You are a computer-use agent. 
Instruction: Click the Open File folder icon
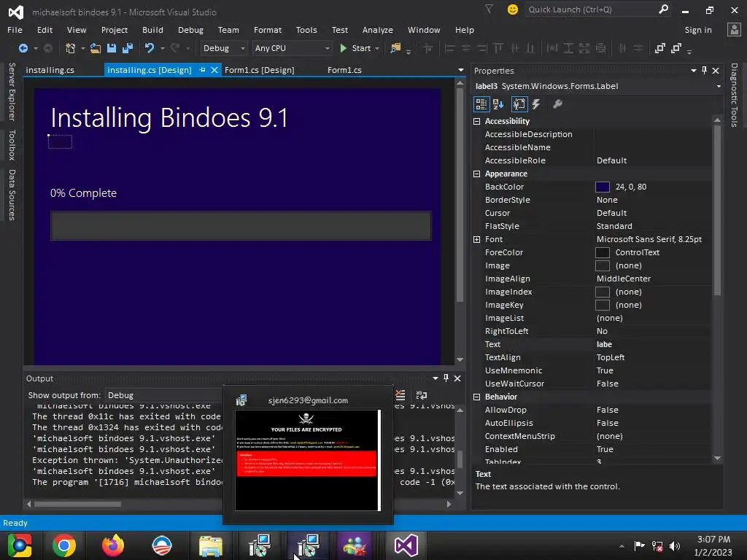coord(96,48)
